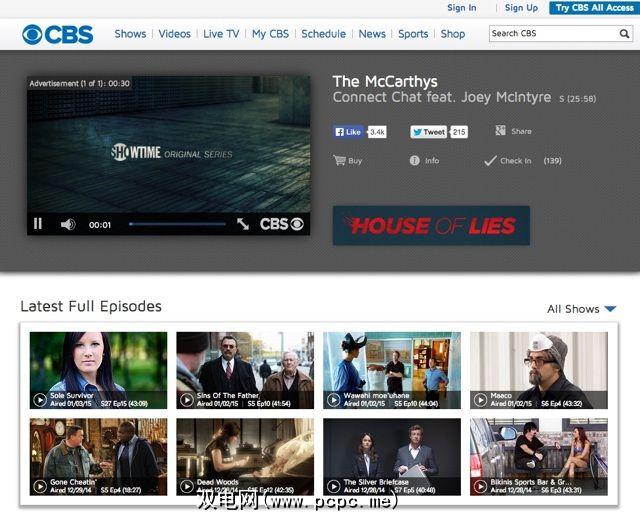This screenshot has height=524, width=640.
Task: Pause the video player
Action: pos(38,224)
